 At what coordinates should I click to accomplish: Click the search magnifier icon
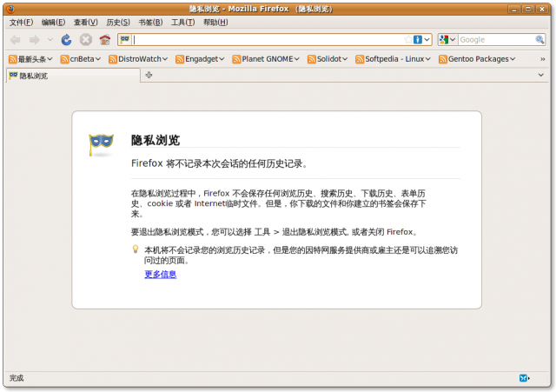[539, 40]
